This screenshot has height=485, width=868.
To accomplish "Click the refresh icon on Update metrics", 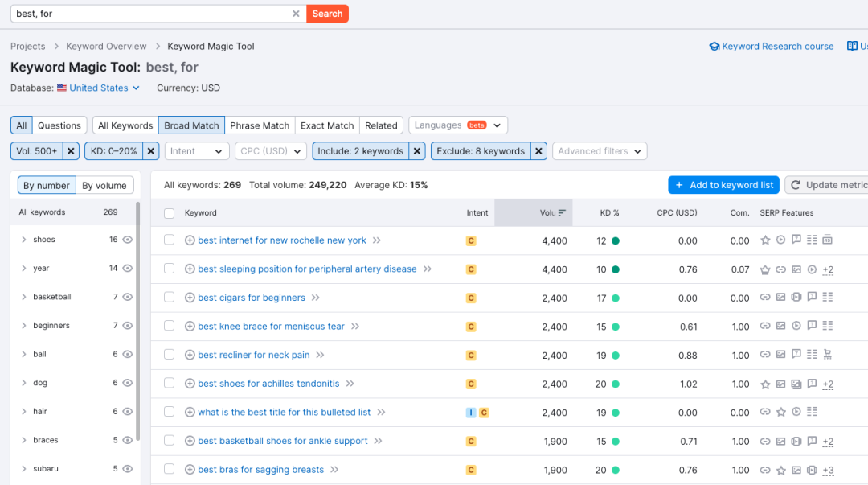I will (x=796, y=185).
